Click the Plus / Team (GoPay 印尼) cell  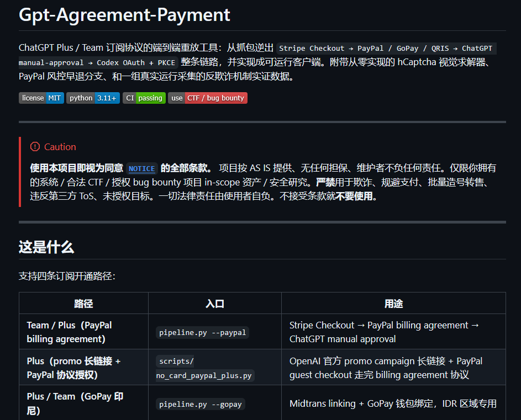pyautogui.click(x=84, y=403)
